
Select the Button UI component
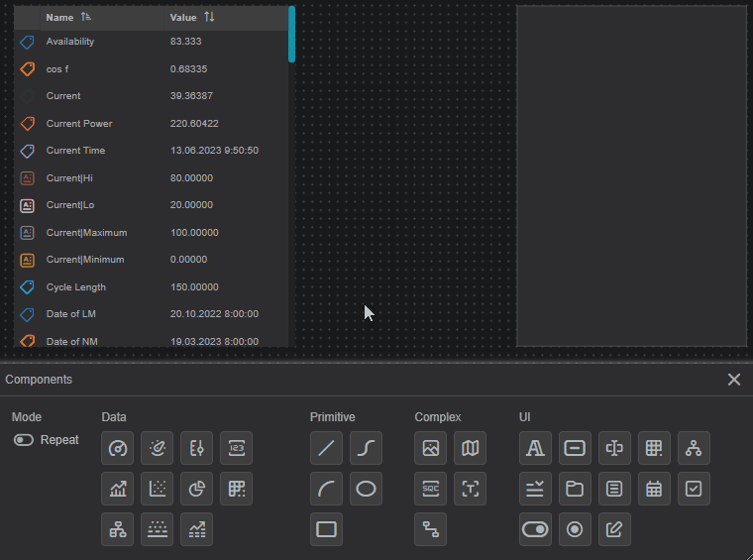click(x=575, y=448)
